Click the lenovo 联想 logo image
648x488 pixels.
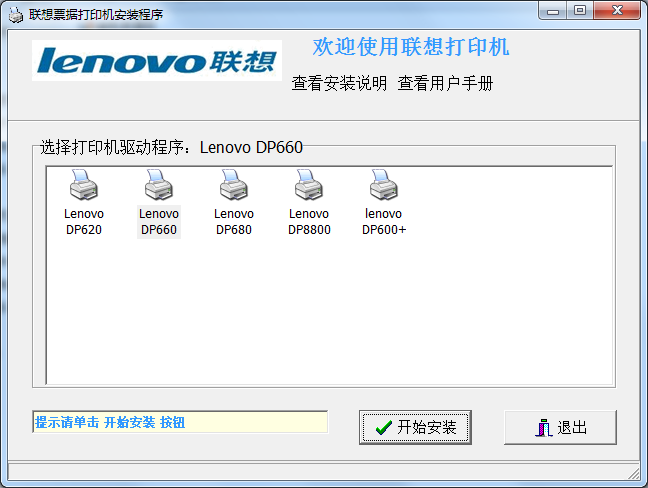tap(157, 60)
